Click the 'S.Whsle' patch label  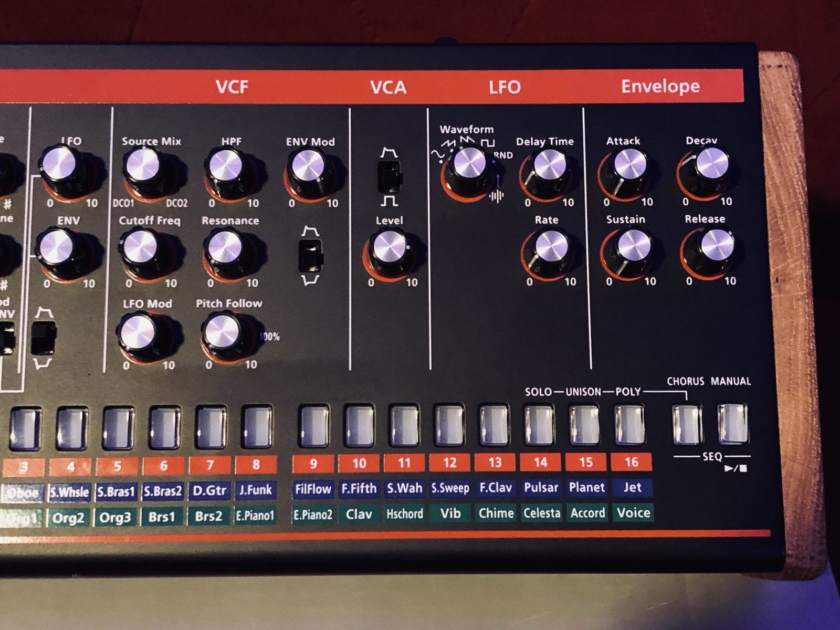[x=70, y=492]
